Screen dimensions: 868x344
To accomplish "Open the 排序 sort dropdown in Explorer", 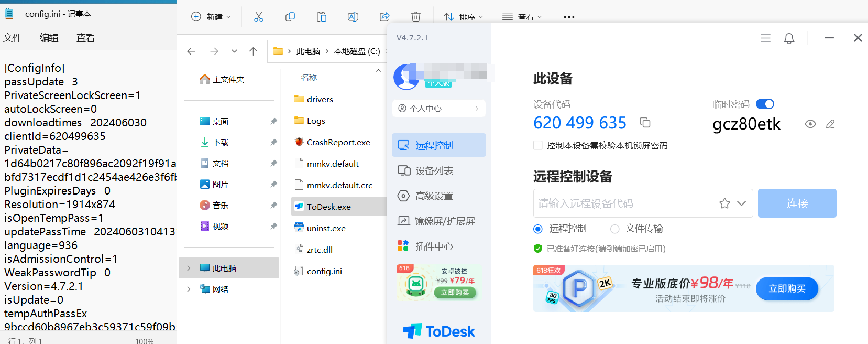I will tap(464, 17).
